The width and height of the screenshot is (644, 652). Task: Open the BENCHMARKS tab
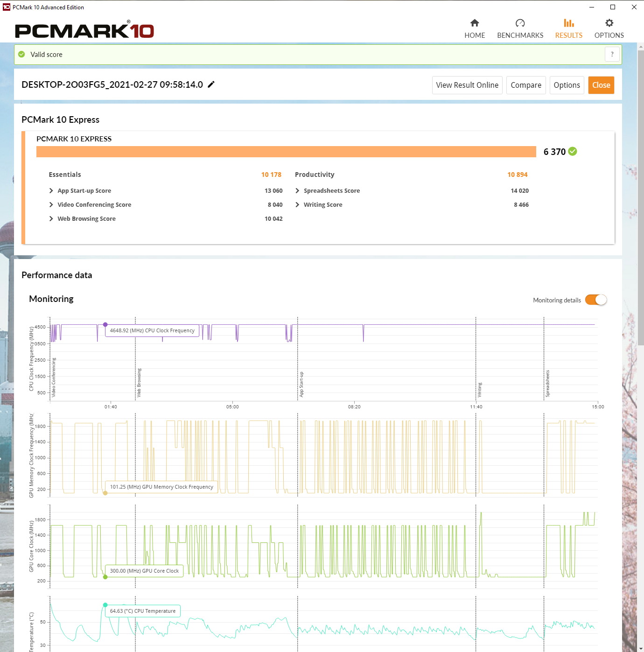tap(520, 29)
